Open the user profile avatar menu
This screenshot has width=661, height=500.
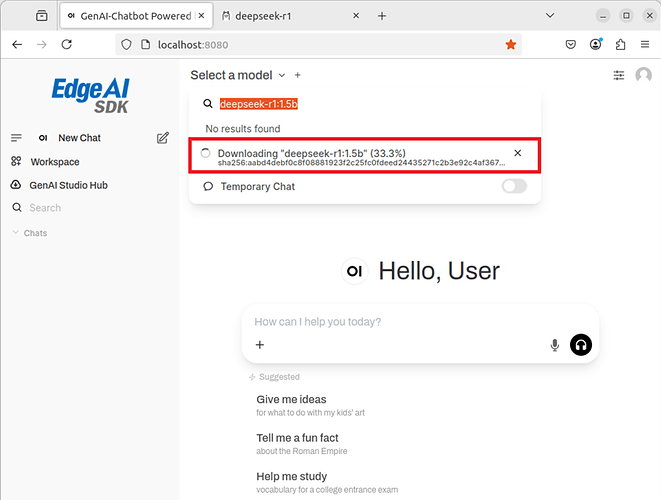pos(643,75)
